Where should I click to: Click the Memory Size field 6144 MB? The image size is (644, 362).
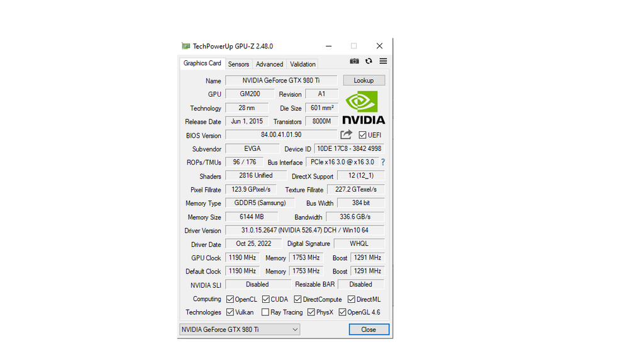252,217
